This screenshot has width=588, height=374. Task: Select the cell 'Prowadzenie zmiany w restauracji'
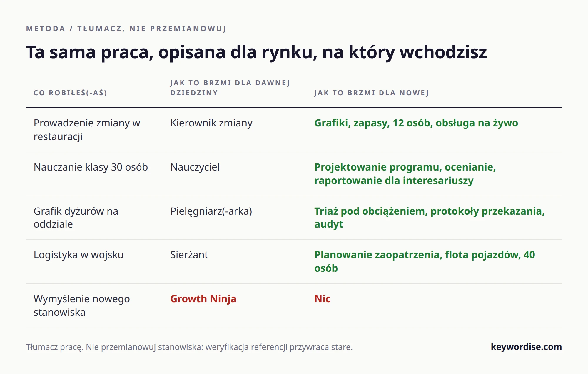pyautogui.click(x=87, y=130)
